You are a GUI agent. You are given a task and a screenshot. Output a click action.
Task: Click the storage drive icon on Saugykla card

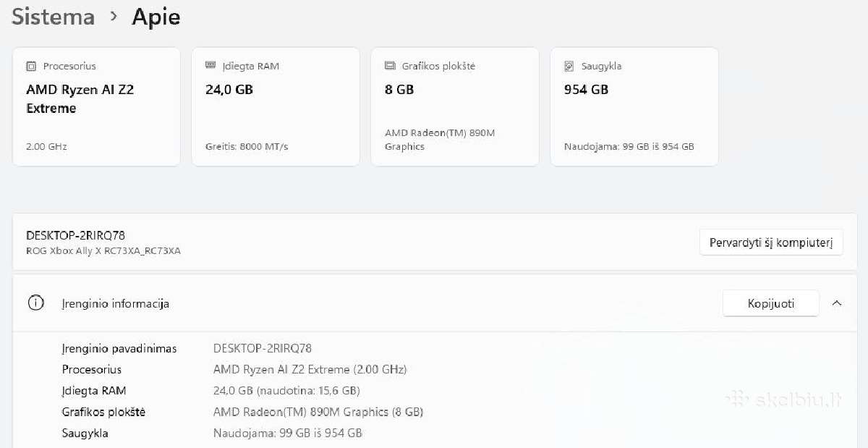click(569, 66)
